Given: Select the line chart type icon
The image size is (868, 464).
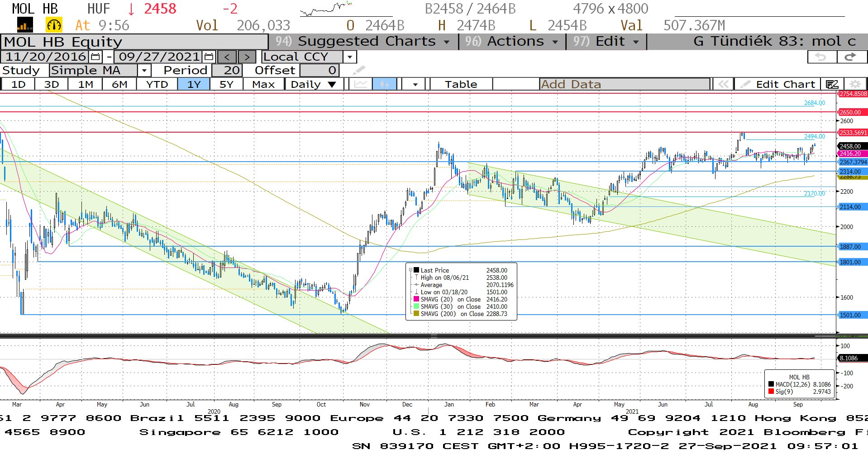Looking at the screenshot, I should coord(361,84).
